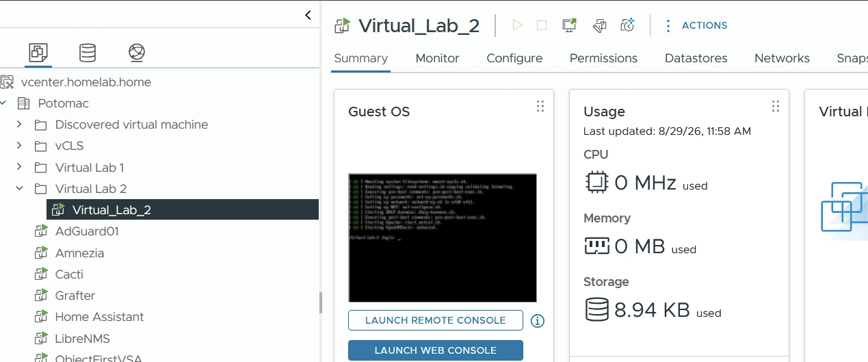Open the ACTIONS dropdown menu

pyautogui.click(x=696, y=25)
